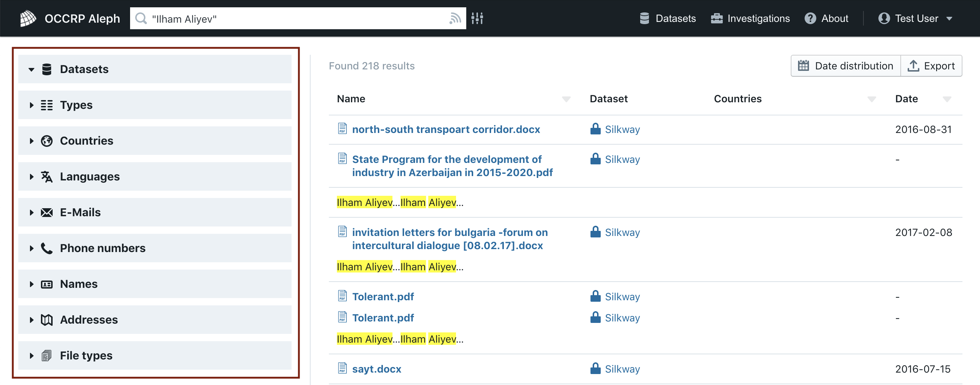Open the Test User dropdown caret

pos(949,19)
